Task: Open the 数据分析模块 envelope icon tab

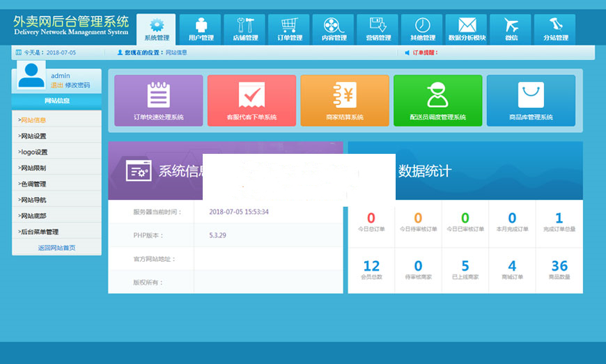Action: [467, 29]
